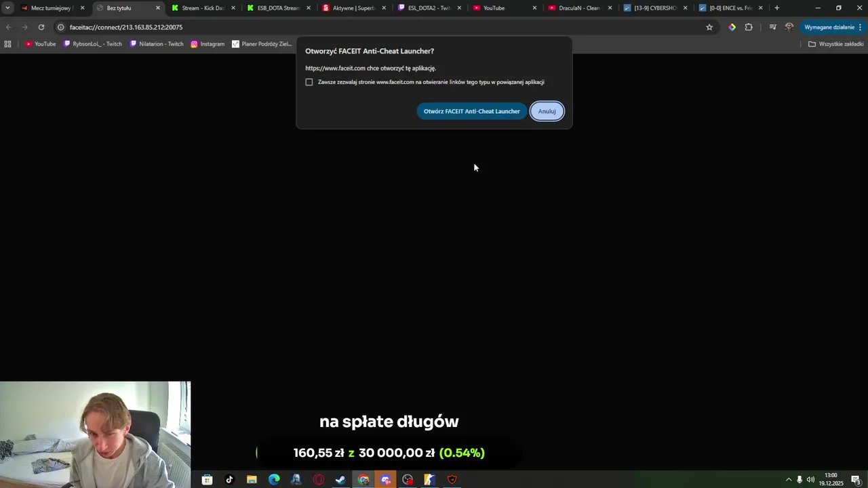The height and width of the screenshot is (488, 868).
Task: Open the volume tray icon
Action: click(810, 480)
